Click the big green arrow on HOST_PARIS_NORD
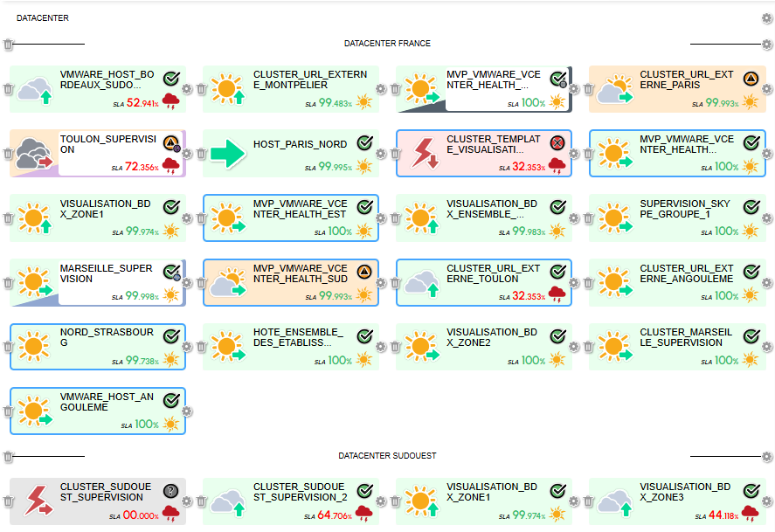 pos(227,154)
